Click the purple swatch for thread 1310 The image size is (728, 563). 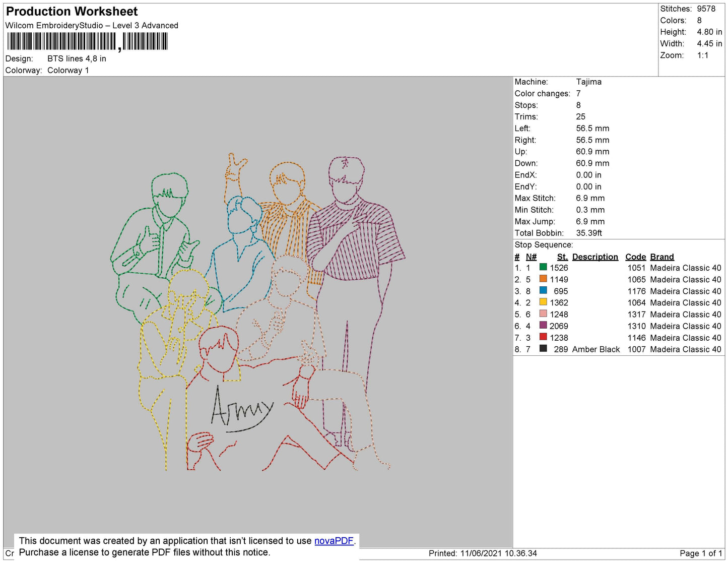[x=543, y=325]
